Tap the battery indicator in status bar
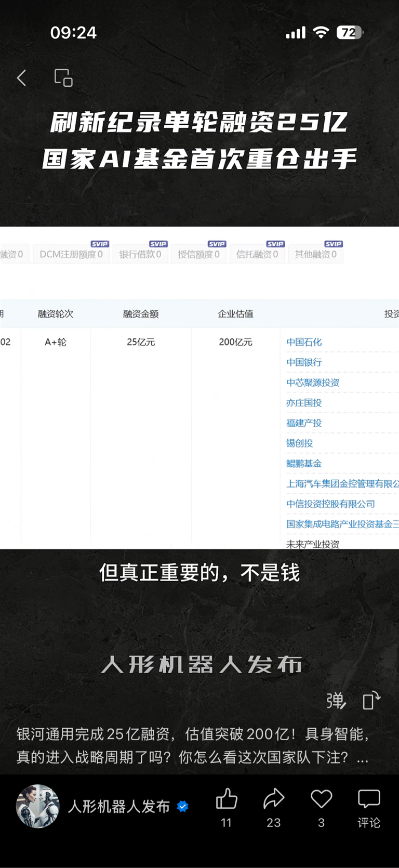This screenshot has width=399, height=868. [x=350, y=33]
